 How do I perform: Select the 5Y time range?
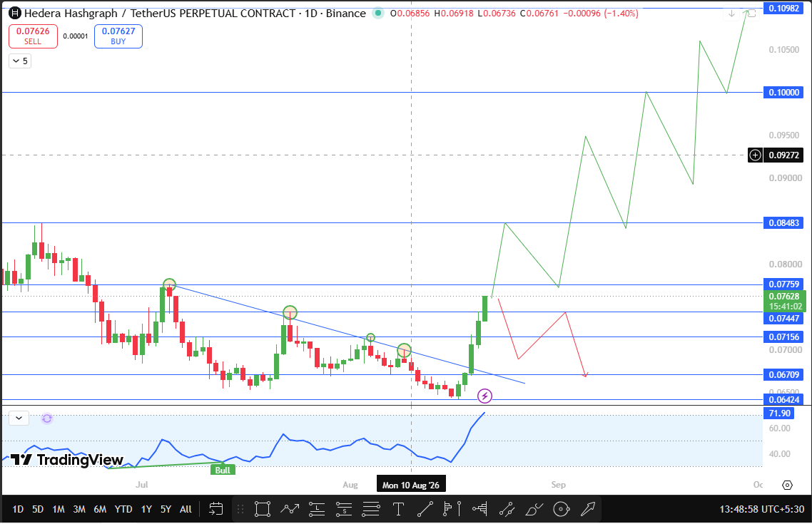[166, 509]
